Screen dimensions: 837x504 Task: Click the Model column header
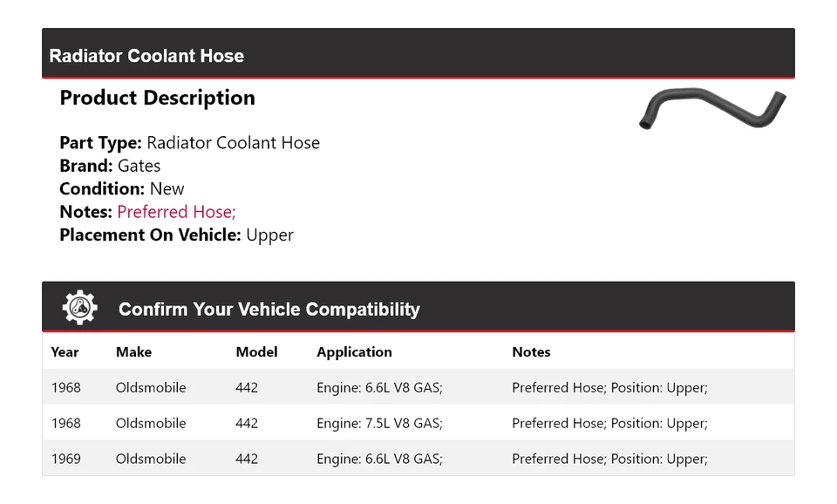click(x=256, y=352)
